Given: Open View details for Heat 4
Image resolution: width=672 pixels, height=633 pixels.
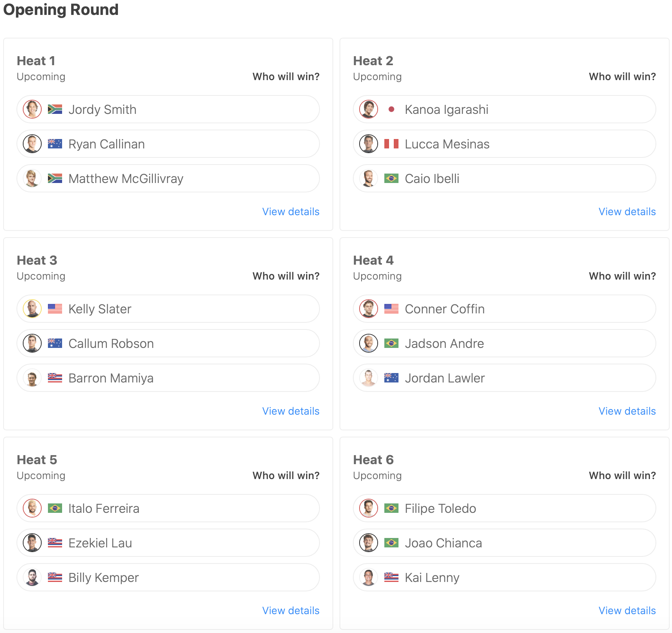Looking at the screenshot, I should pyautogui.click(x=627, y=411).
